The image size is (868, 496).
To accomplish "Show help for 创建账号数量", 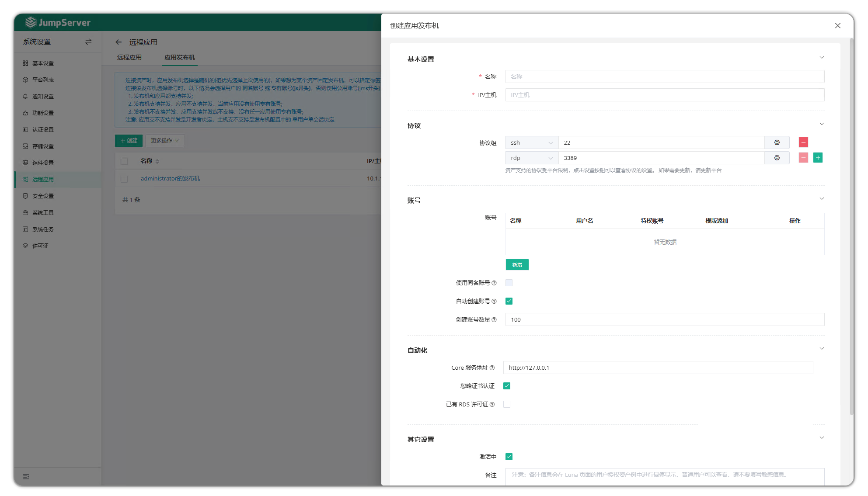I will click(494, 320).
